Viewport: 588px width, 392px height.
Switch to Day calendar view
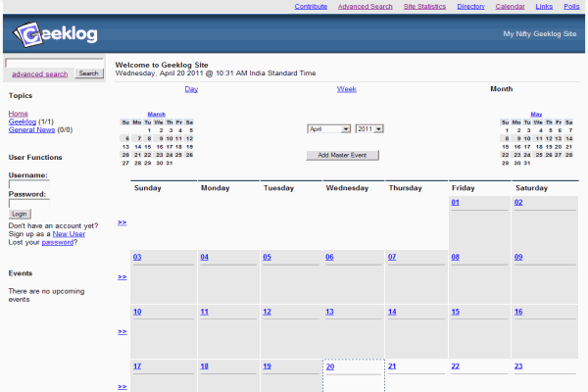191,89
